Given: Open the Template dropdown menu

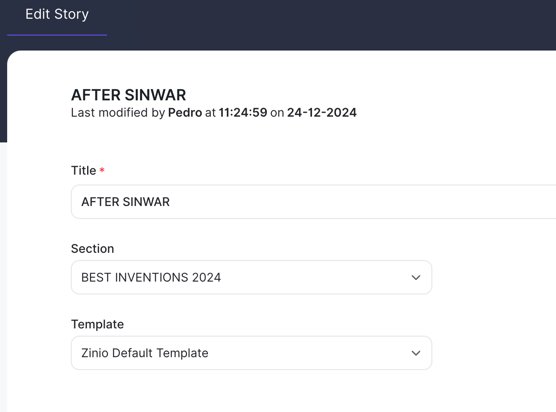Looking at the screenshot, I should point(251,353).
